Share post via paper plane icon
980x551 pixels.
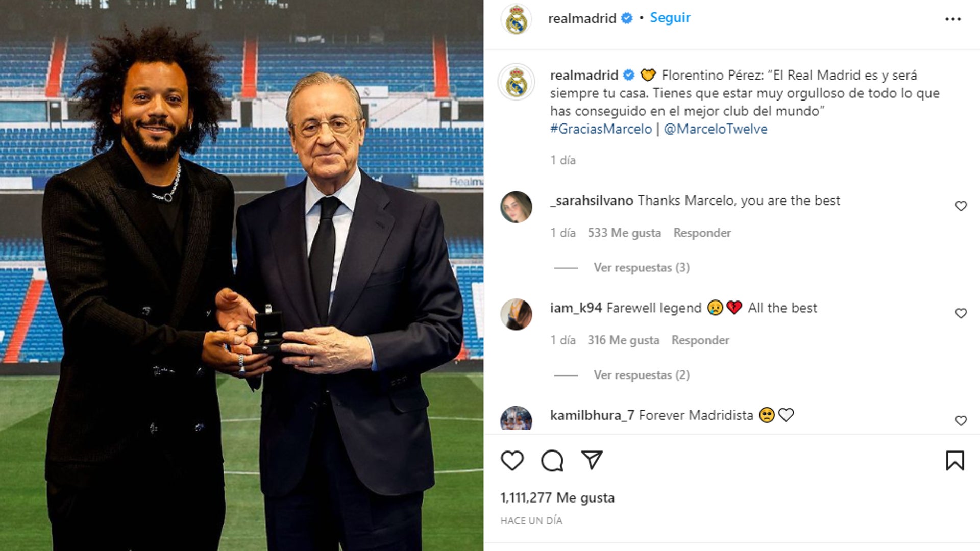pyautogui.click(x=592, y=460)
